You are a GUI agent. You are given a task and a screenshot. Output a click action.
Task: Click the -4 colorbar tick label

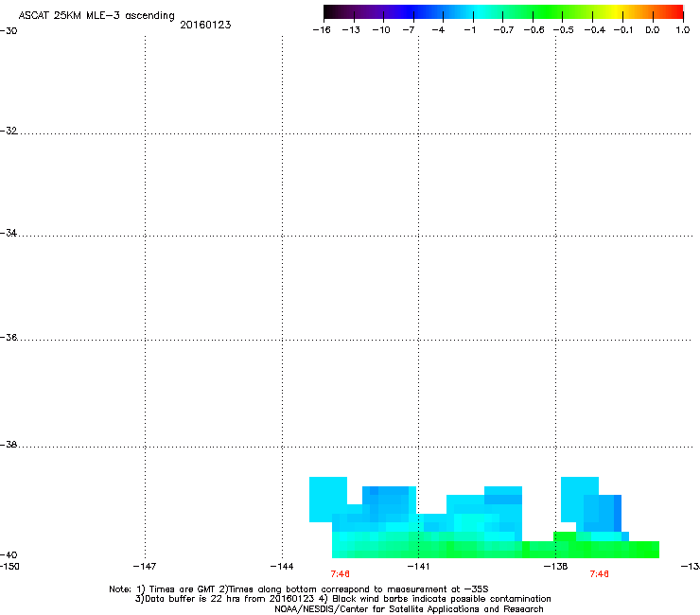(x=438, y=30)
